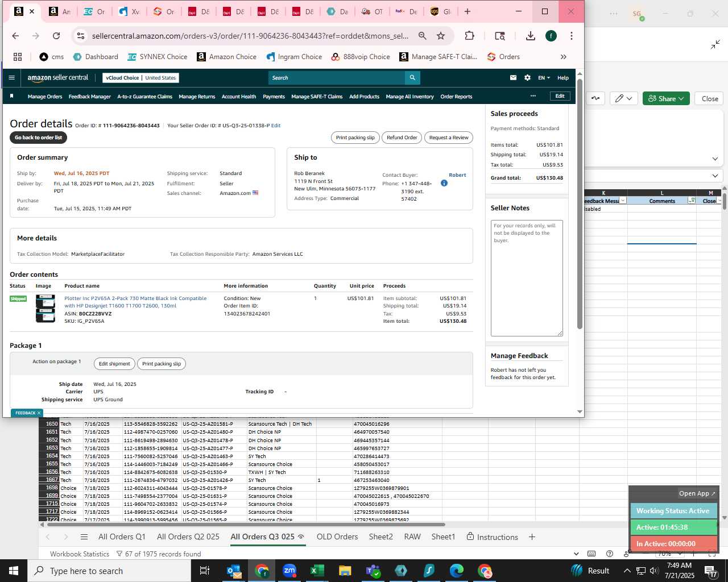Click the Seller Central search magnifier button
728x582 pixels.
pos(412,78)
